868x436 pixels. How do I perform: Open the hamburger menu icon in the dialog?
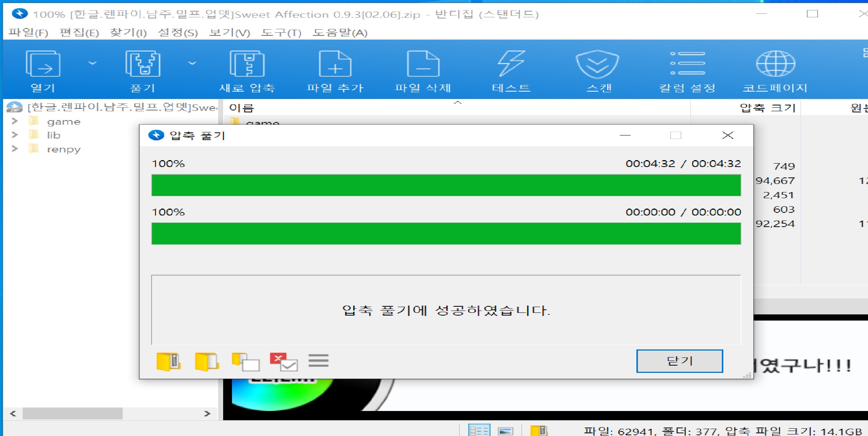point(318,361)
